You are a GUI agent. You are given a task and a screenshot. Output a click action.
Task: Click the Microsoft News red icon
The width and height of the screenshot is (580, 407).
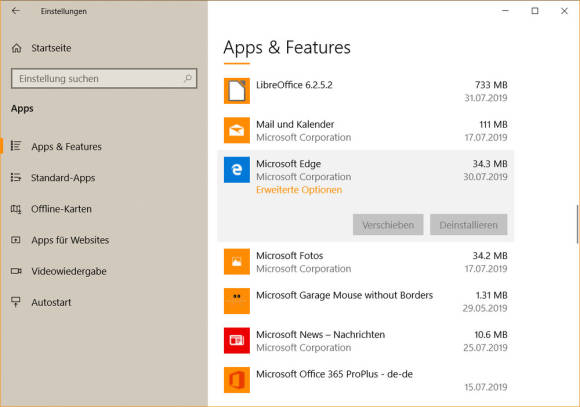coord(237,340)
